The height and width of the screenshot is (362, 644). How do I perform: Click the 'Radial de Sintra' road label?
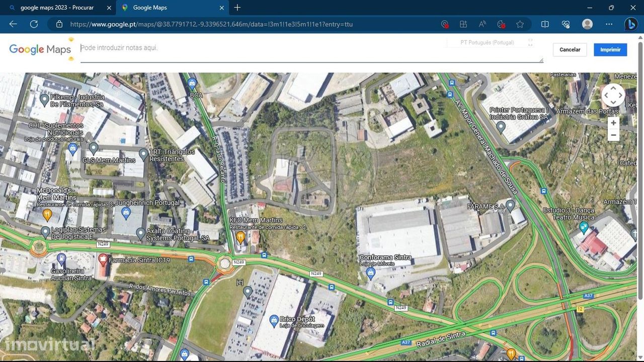[441, 339]
